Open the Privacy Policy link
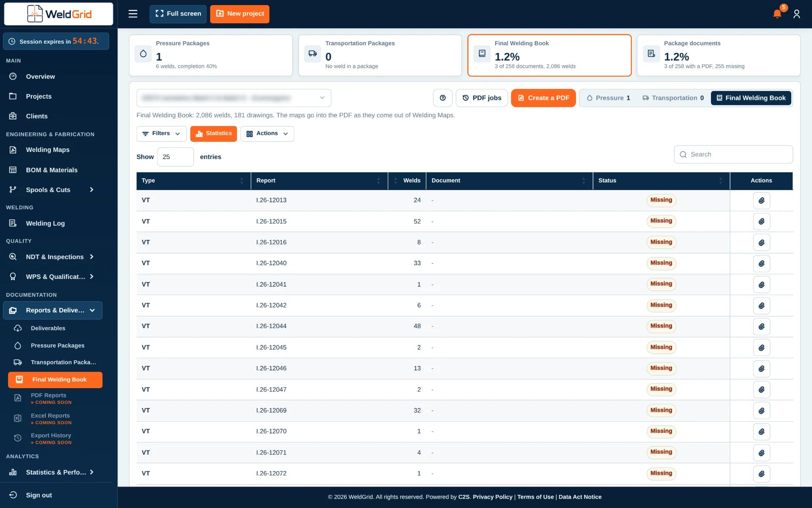Screen dimensions: 812x508 [x=492, y=497]
